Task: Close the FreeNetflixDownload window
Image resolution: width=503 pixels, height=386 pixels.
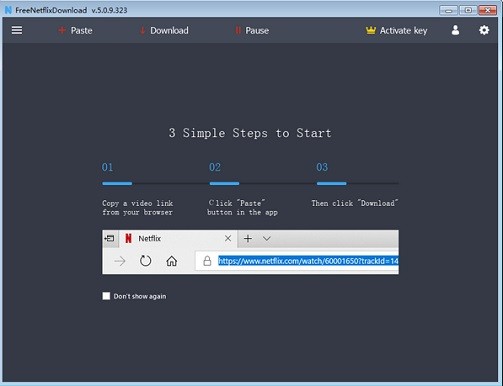Action: (x=488, y=10)
